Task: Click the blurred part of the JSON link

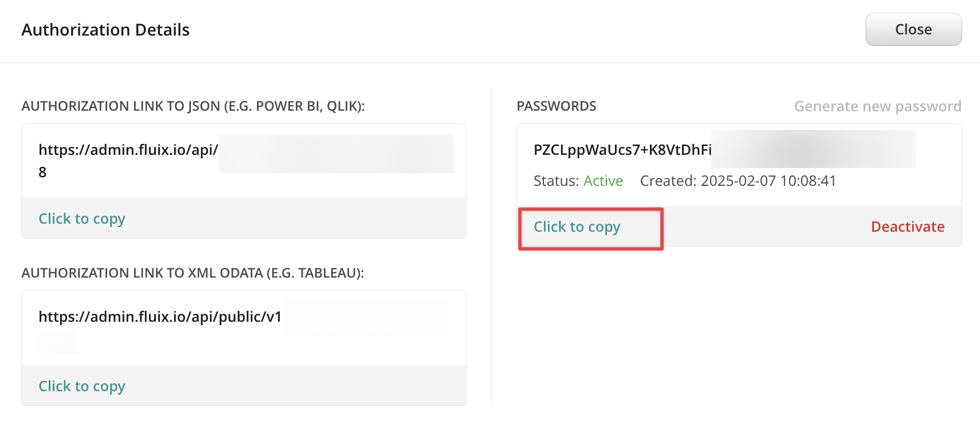Action: point(336,154)
